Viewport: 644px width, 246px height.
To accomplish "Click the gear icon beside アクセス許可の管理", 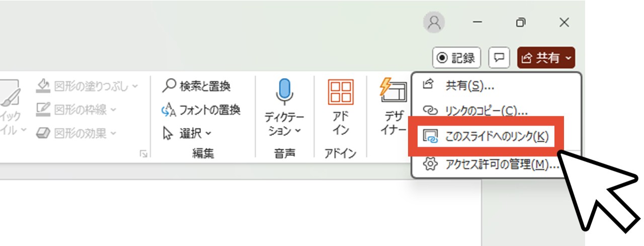I will 429,164.
